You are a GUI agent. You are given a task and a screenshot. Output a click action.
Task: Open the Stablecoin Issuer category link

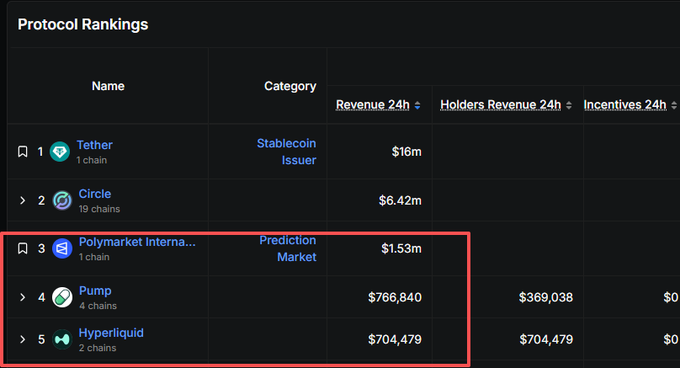pyautogui.click(x=287, y=152)
